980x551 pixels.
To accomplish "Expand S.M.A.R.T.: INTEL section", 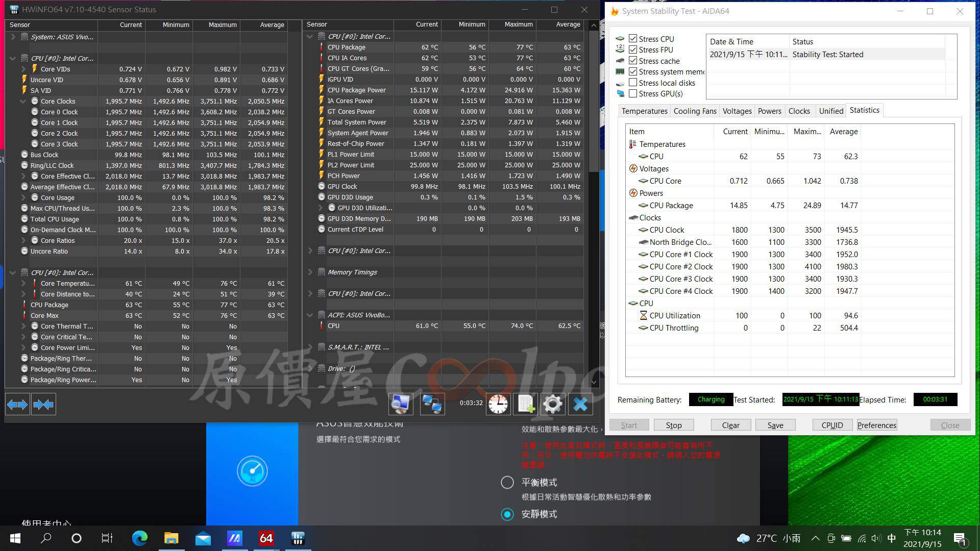I will 310,347.
